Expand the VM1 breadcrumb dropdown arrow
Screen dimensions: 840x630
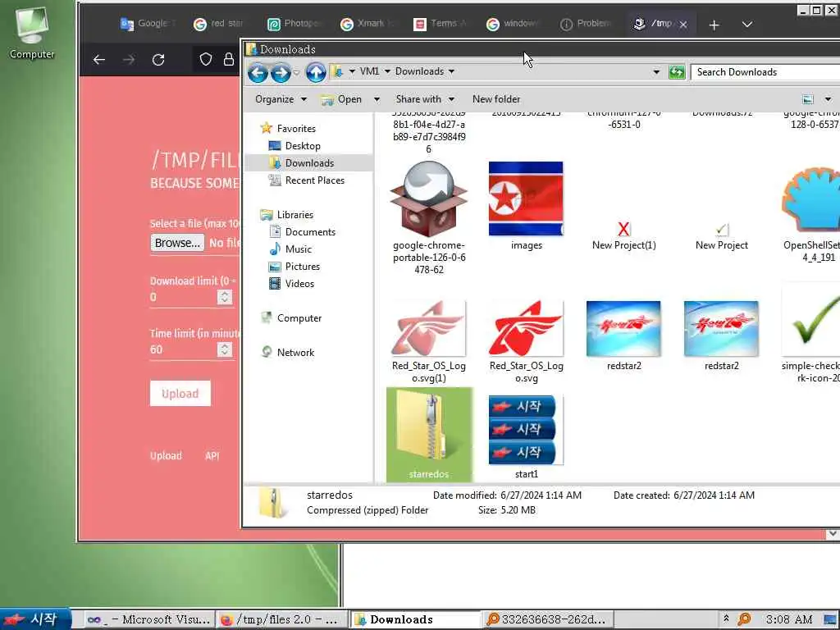pyautogui.click(x=387, y=71)
